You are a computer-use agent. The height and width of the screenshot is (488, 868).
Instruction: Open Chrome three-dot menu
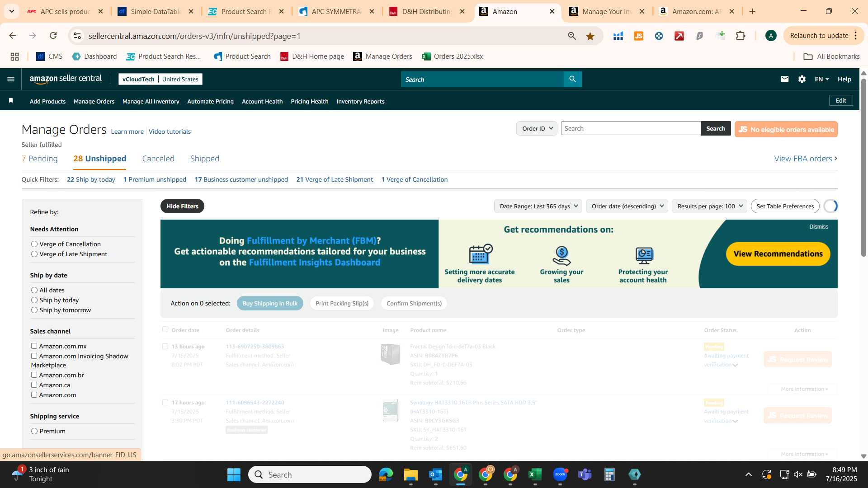coord(856,36)
